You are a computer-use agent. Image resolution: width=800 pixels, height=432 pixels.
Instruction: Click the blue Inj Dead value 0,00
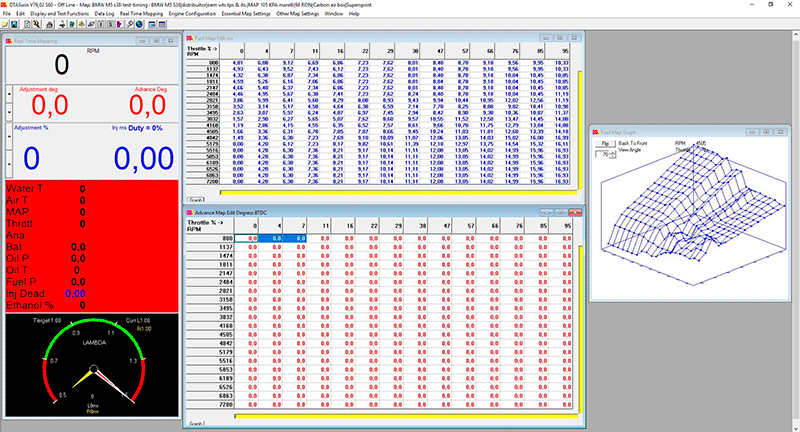tap(75, 294)
